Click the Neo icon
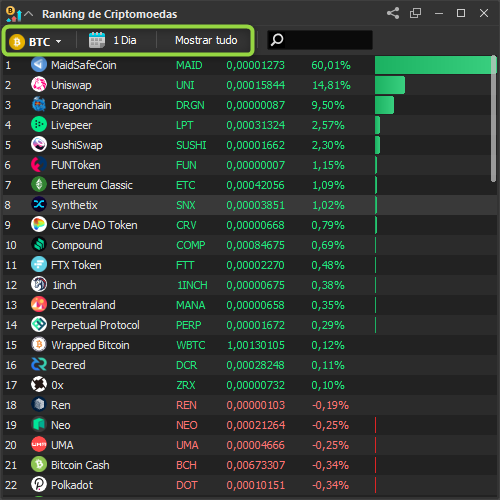The image size is (500, 500). 39,425
